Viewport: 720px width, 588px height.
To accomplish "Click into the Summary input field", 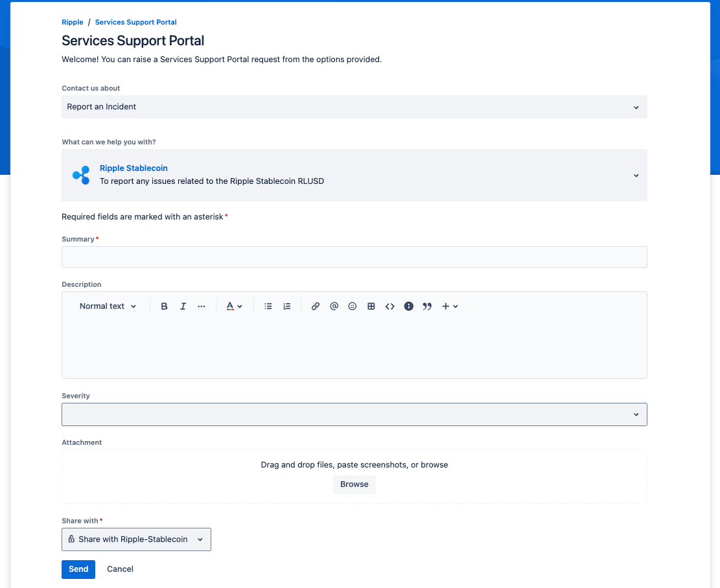I will click(354, 257).
